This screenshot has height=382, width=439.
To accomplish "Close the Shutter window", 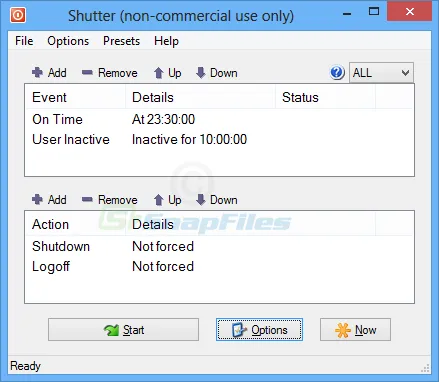I will [410, 12].
